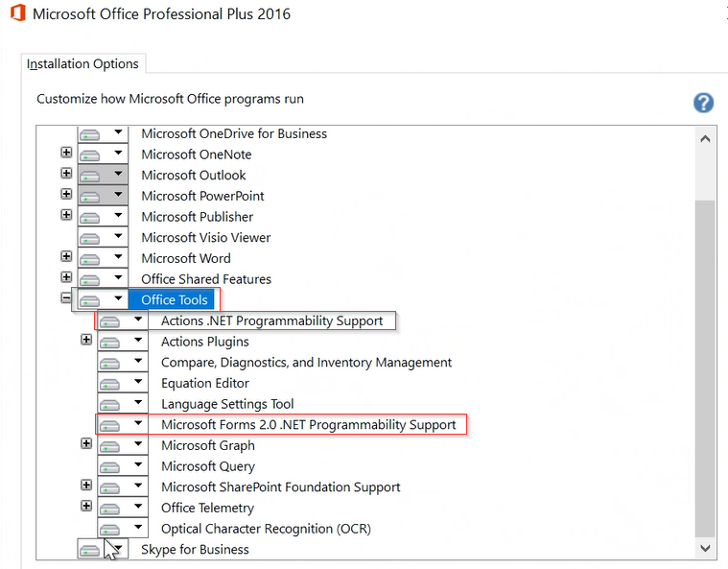
Task: Open drive icon dropdown for Compare, Diagnostics, and Inventory
Action: 123,362
